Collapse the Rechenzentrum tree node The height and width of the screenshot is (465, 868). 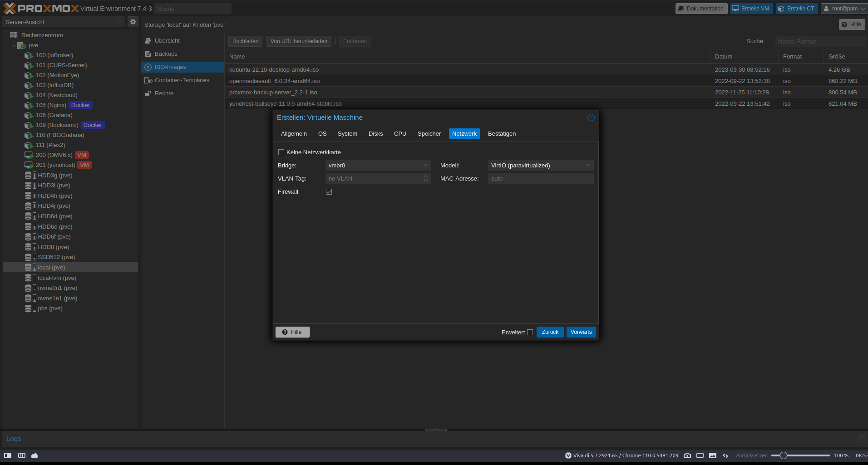(6, 35)
